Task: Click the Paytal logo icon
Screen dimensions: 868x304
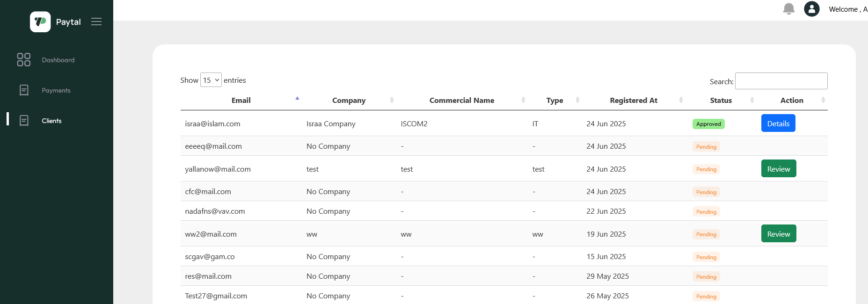Action: pos(40,22)
